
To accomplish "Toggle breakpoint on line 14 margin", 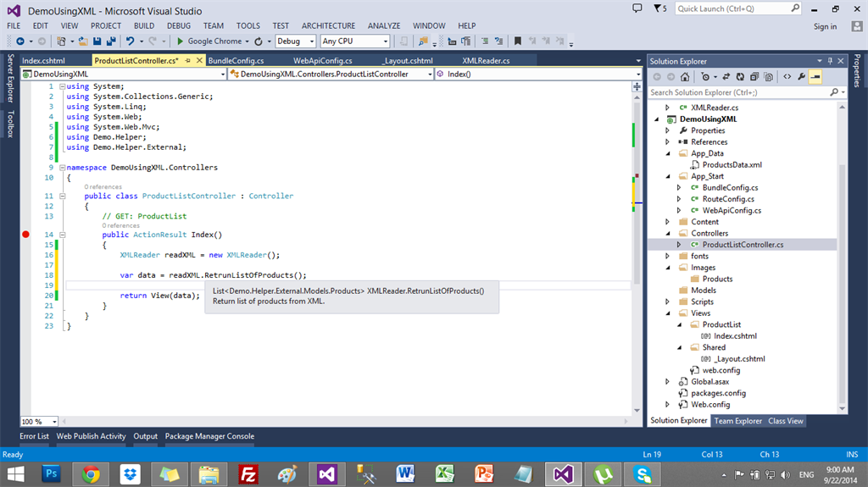I will pos(26,235).
